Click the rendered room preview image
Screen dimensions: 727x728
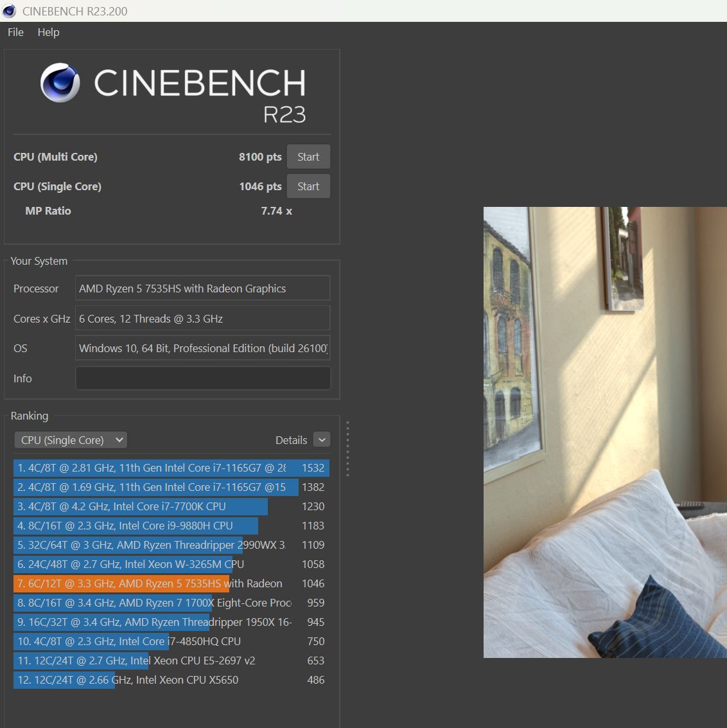point(605,432)
